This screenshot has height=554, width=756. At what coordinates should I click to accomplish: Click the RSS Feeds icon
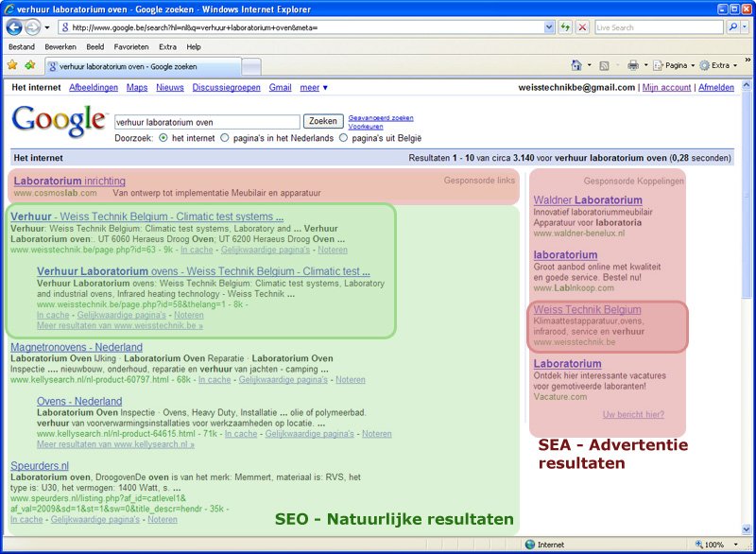[x=604, y=65]
